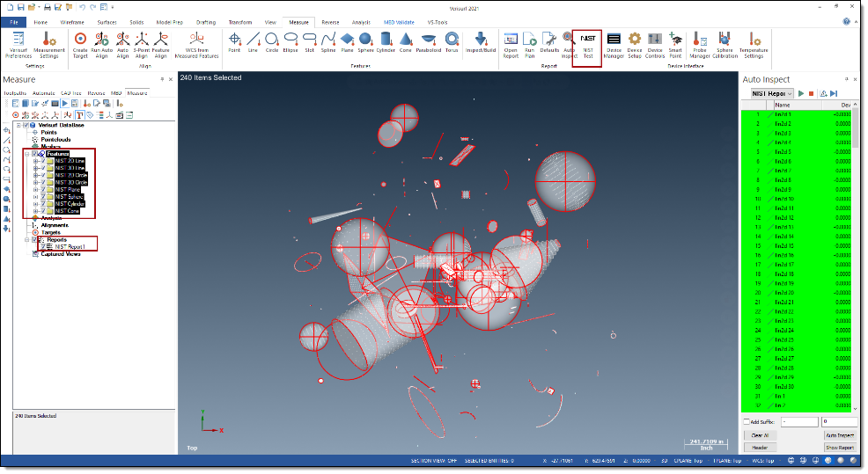The height and width of the screenshot is (474, 868).
Task: Open Measurement Settings tool
Action: click(x=48, y=45)
